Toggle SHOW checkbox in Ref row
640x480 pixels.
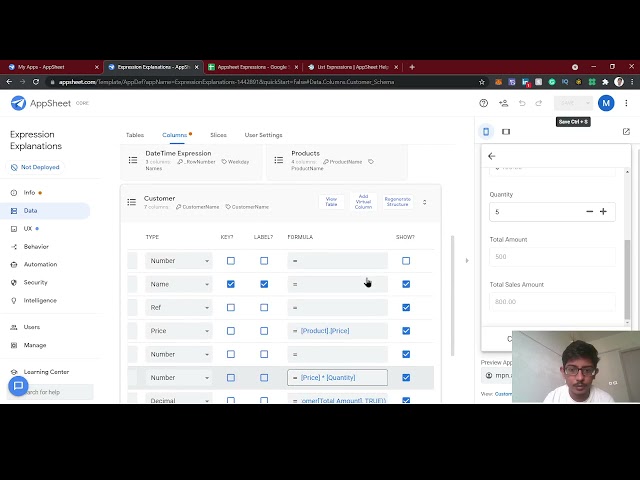406,307
